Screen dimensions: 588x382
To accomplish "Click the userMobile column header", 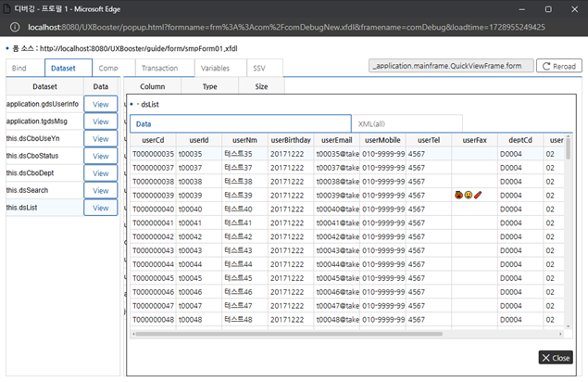I will pyautogui.click(x=382, y=140).
